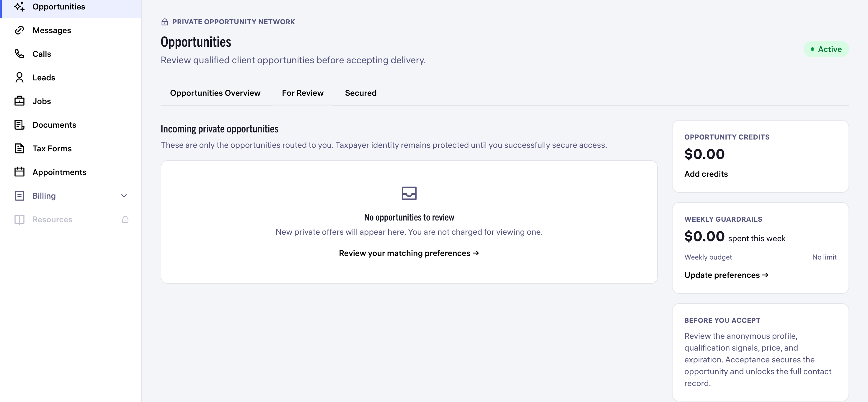Open the Leads section
This screenshot has height=402, width=868.
tap(71, 77)
